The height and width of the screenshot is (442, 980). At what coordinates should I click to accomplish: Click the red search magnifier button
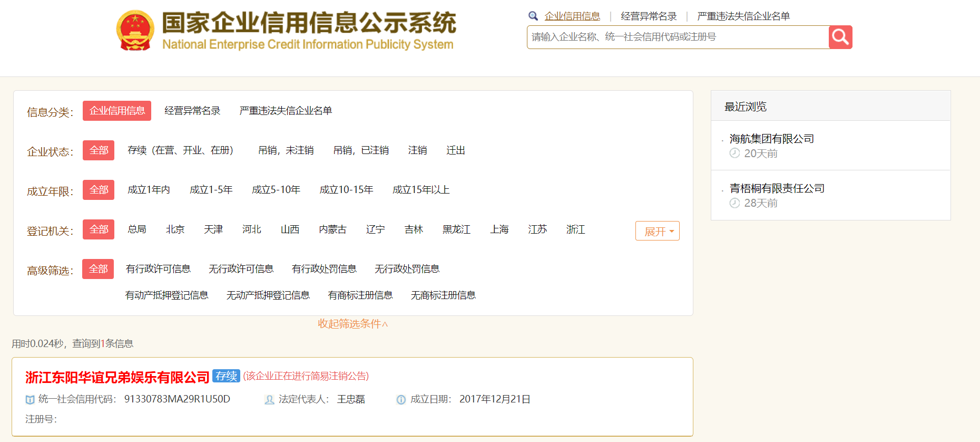click(840, 37)
